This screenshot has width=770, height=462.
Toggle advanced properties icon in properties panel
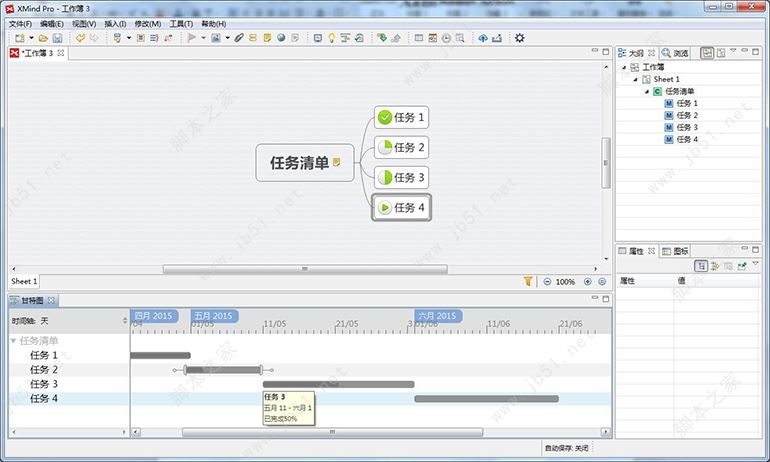(715, 266)
